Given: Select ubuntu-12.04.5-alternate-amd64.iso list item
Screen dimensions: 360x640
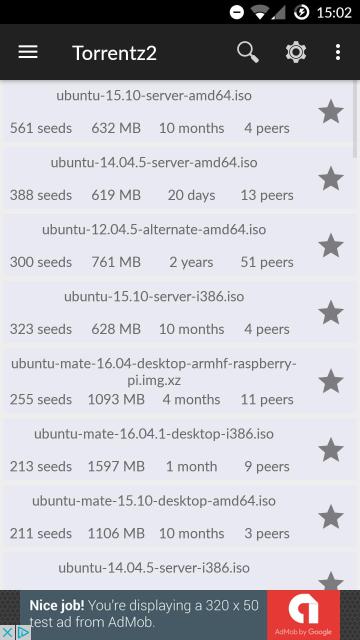Looking at the screenshot, I should click(x=154, y=229).
